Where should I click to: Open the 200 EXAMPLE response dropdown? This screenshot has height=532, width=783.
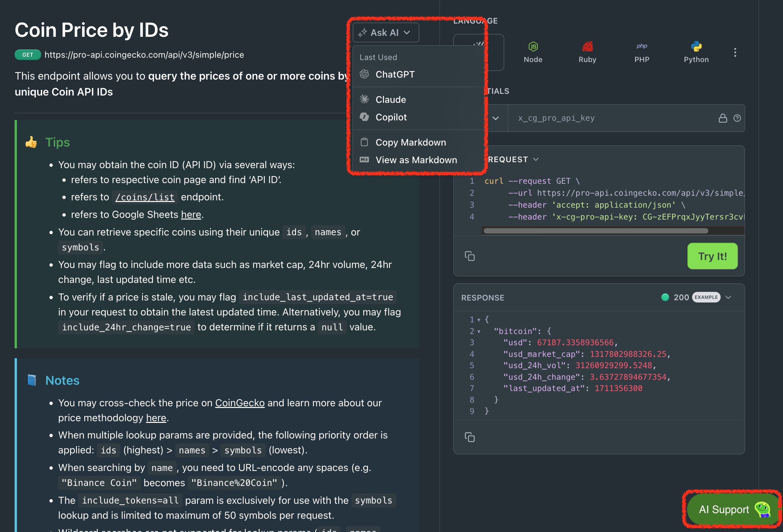tap(696, 297)
